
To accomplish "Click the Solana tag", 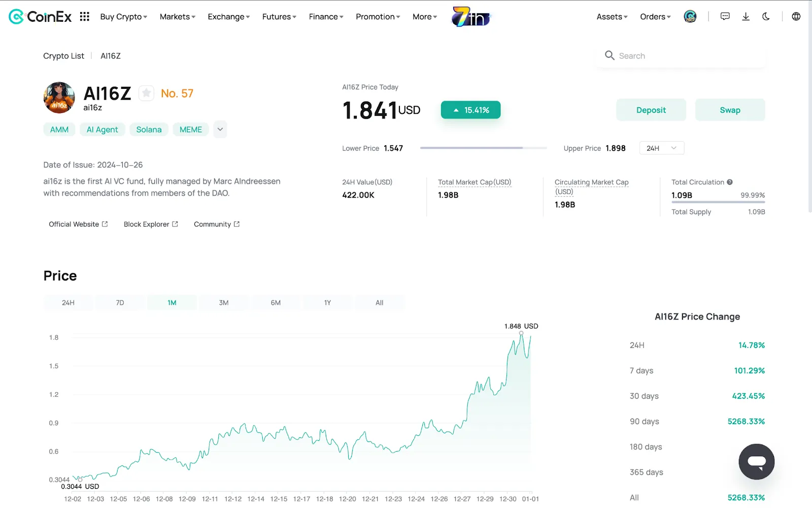I will [x=149, y=130].
